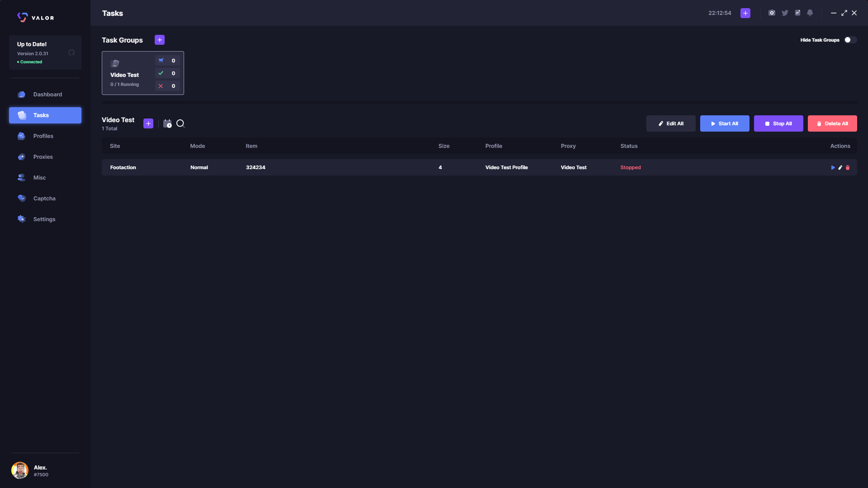
Task: Click the camera screenshot icon in header
Action: 772,13
